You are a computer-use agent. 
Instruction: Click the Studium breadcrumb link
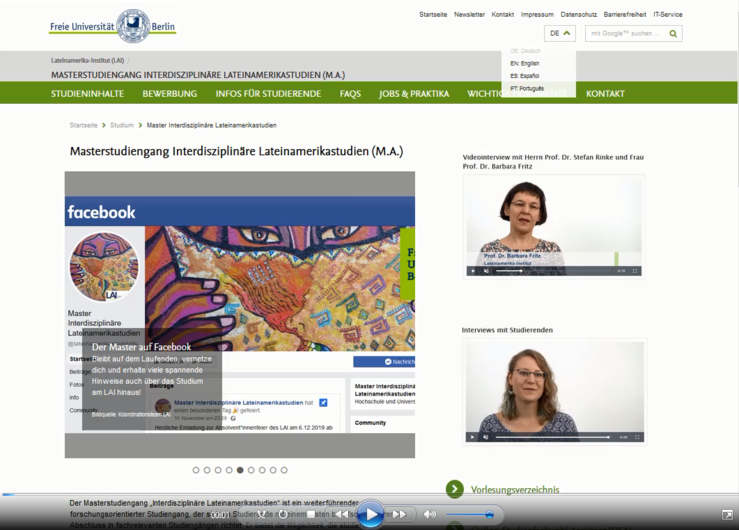tap(122, 125)
